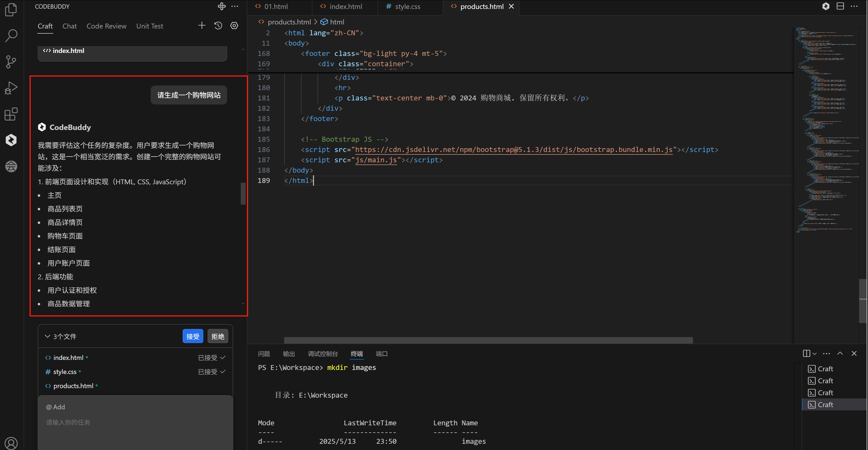Open the Extensions view icon
The height and width of the screenshot is (450, 868).
pos(11,114)
